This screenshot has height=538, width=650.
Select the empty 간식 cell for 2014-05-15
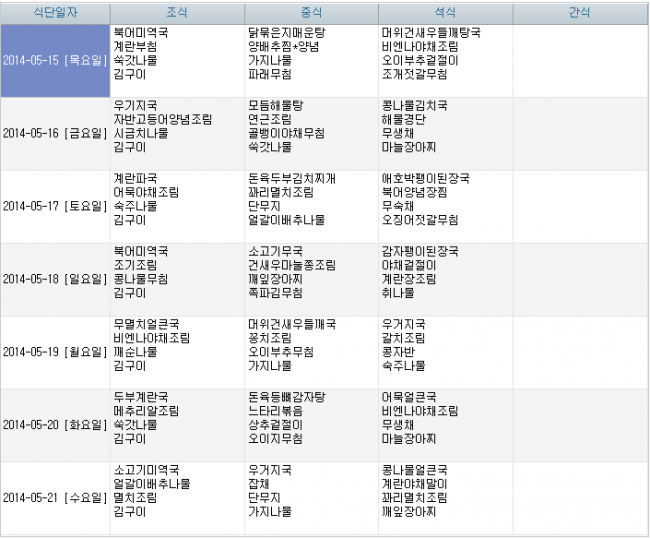(x=579, y=60)
